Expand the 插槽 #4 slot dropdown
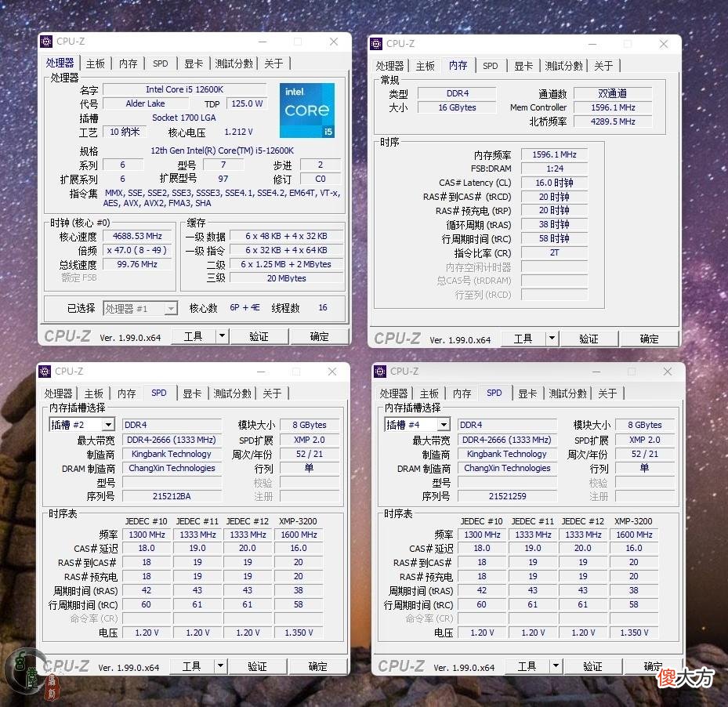 pos(444,425)
